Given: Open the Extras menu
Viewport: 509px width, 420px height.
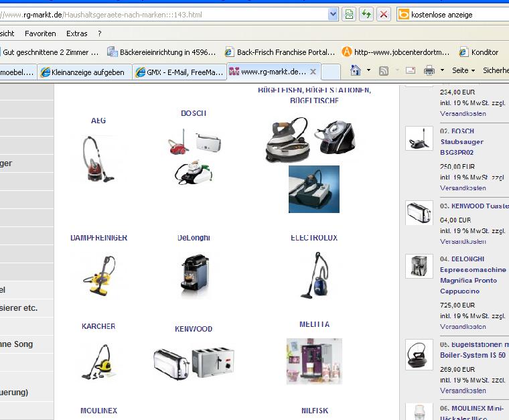Looking at the screenshot, I should (77, 33).
